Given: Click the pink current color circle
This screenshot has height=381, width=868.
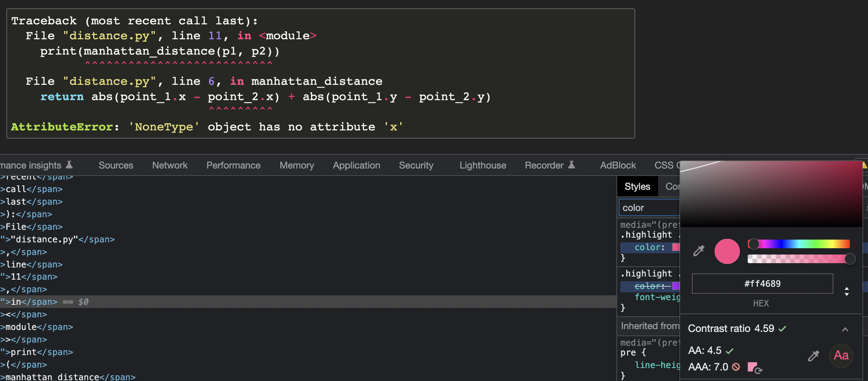Looking at the screenshot, I should [727, 251].
